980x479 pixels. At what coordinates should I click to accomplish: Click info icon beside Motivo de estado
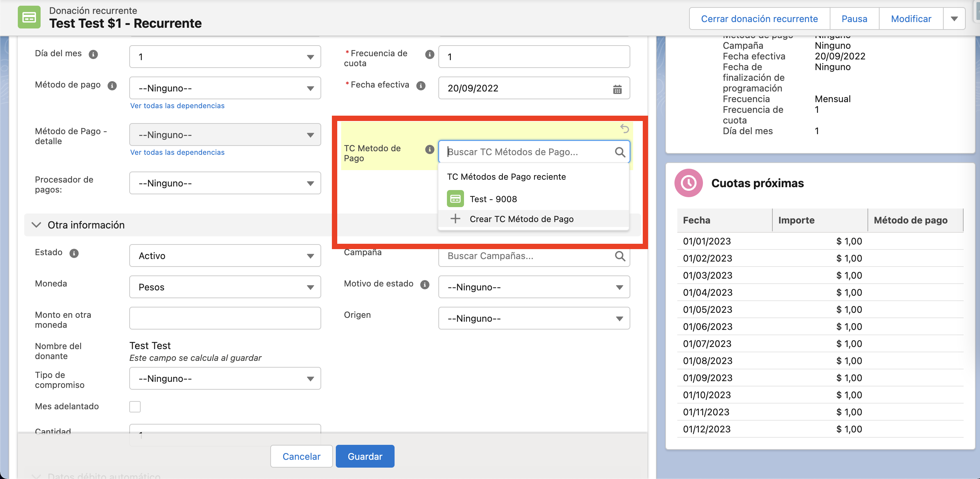pos(424,284)
